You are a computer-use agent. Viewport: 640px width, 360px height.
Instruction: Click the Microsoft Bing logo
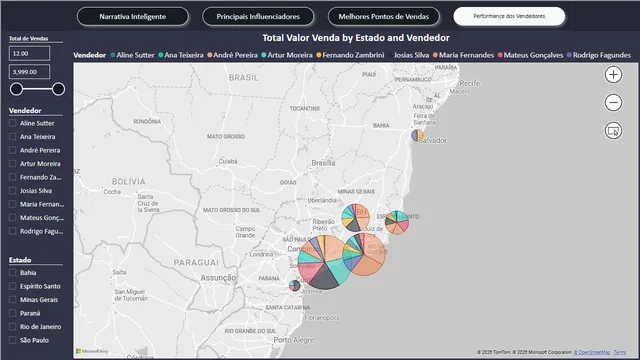coord(92,351)
